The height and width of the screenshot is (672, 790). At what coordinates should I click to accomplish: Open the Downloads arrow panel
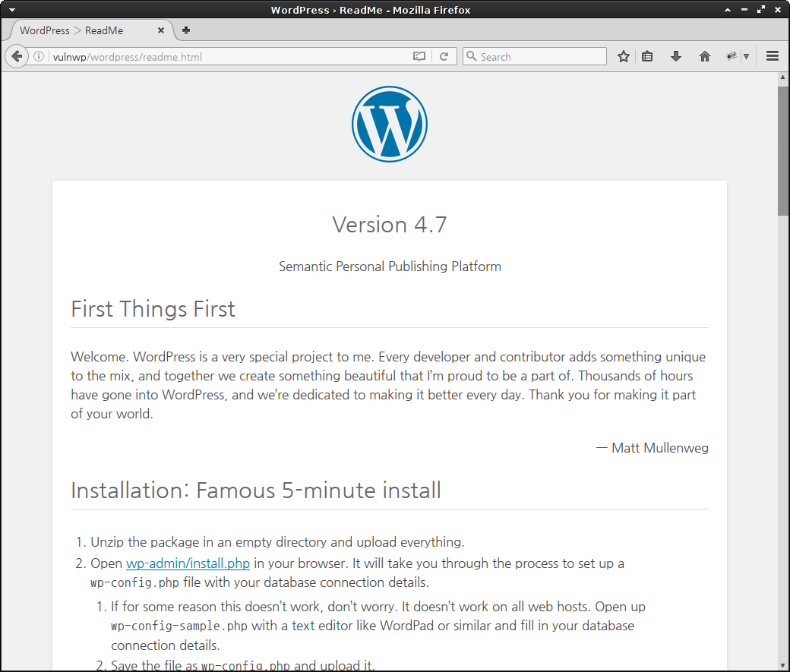pyautogui.click(x=676, y=56)
